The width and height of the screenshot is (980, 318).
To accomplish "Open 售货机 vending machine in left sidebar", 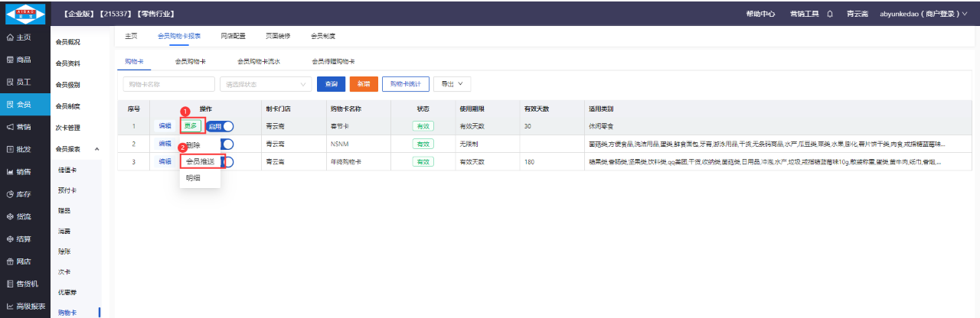I will 21,284.
